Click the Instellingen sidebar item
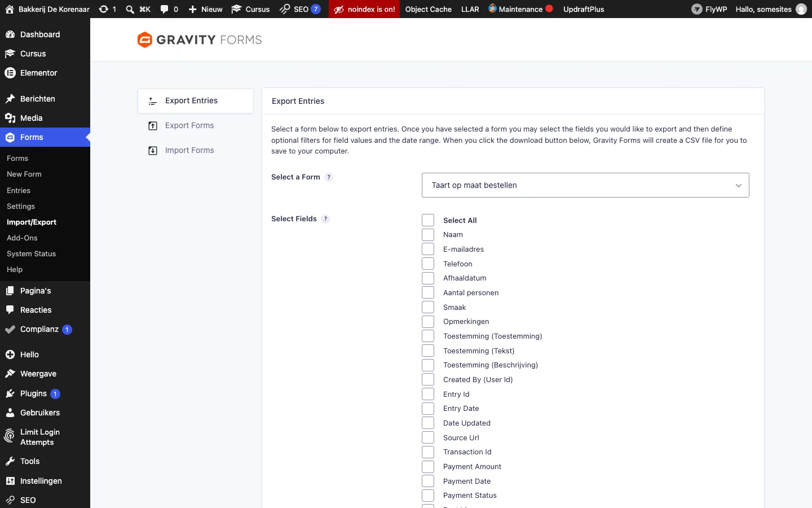The height and width of the screenshot is (508, 812). coord(45,481)
